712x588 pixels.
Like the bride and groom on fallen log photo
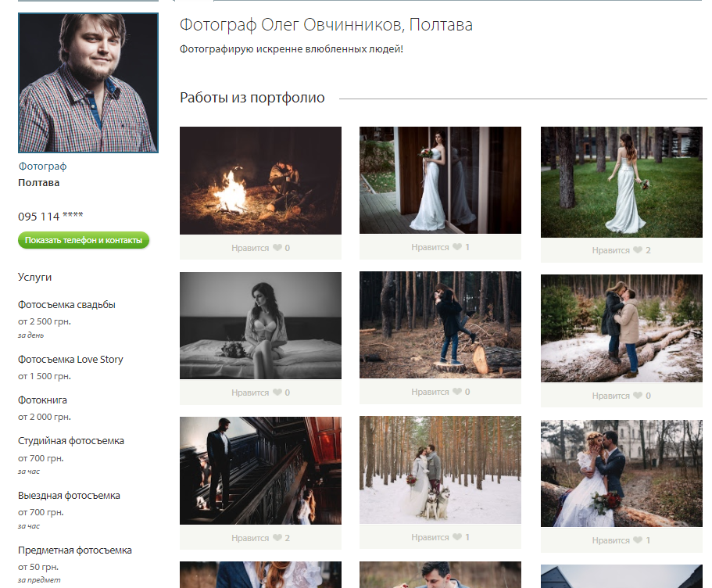[637, 540]
